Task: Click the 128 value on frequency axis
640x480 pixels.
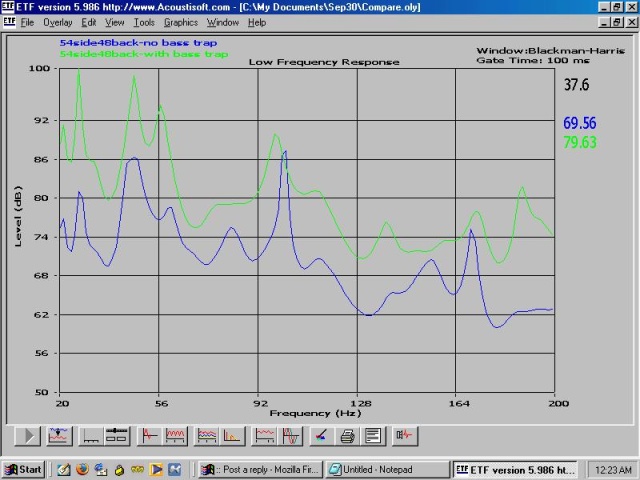Action: 361,404
